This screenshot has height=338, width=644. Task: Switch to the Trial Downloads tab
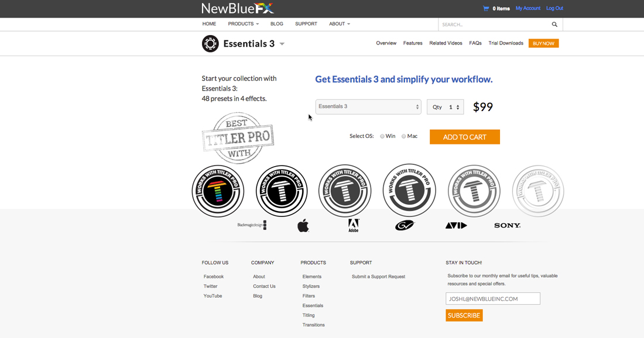coord(506,43)
